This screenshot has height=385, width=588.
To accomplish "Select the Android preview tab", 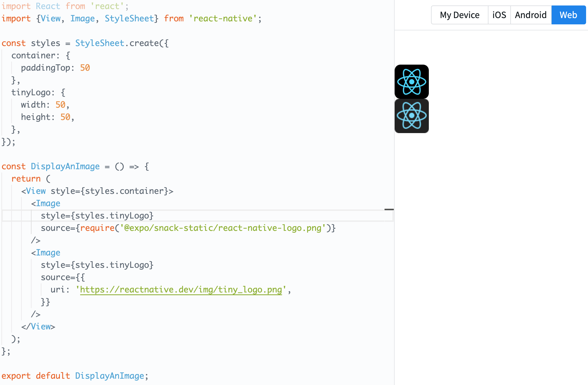I will pyautogui.click(x=531, y=15).
